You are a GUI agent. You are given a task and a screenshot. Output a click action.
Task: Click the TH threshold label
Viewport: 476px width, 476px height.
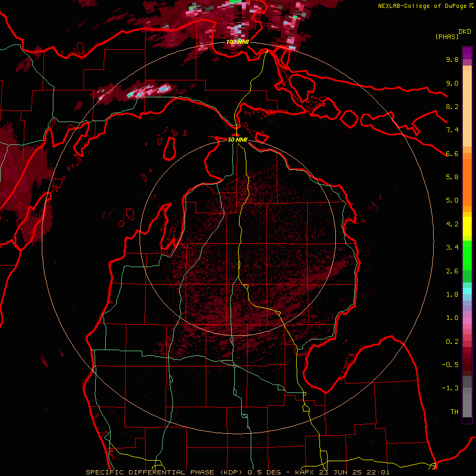point(454,412)
